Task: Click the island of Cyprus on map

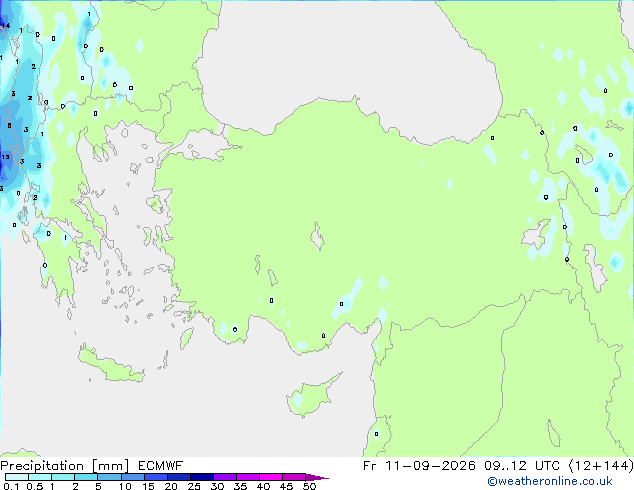Action: 311,396
